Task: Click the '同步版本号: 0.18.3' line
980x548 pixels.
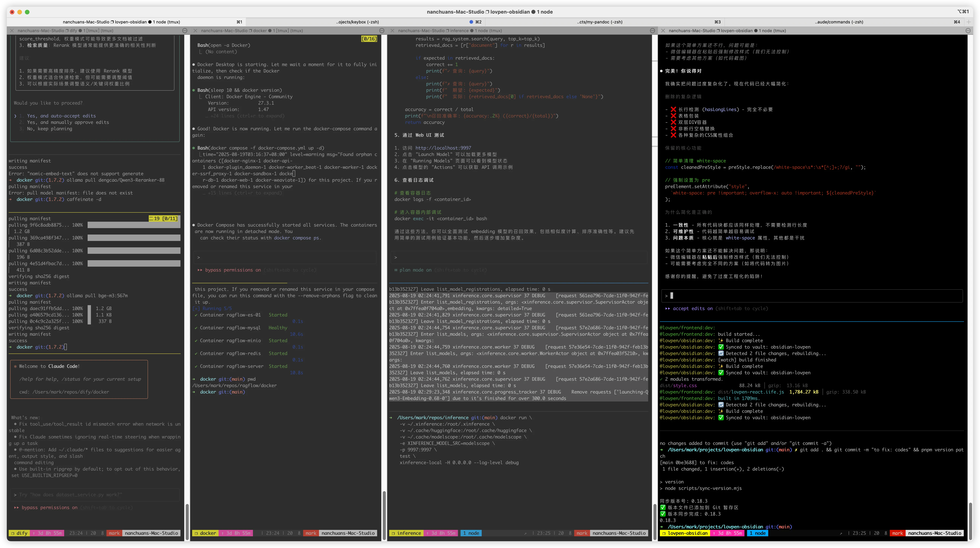Action: tap(683, 501)
